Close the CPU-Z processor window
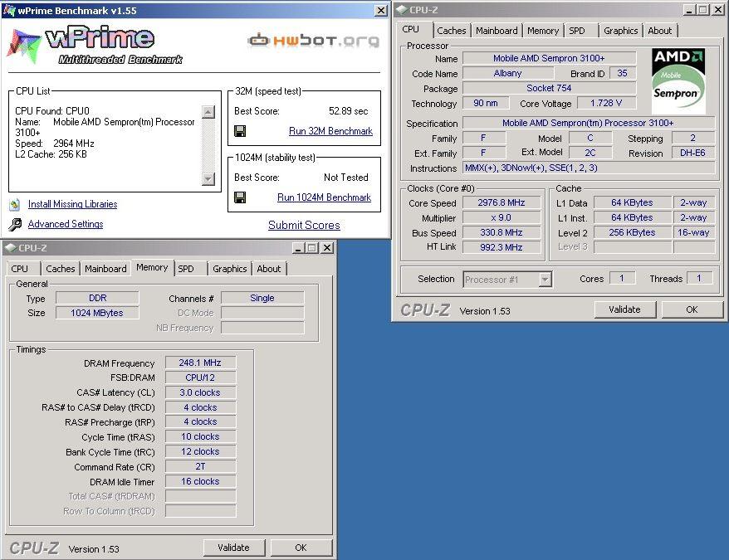The height and width of the screenshot is (560, 729). pyautogui.click(x=718, y=10)
